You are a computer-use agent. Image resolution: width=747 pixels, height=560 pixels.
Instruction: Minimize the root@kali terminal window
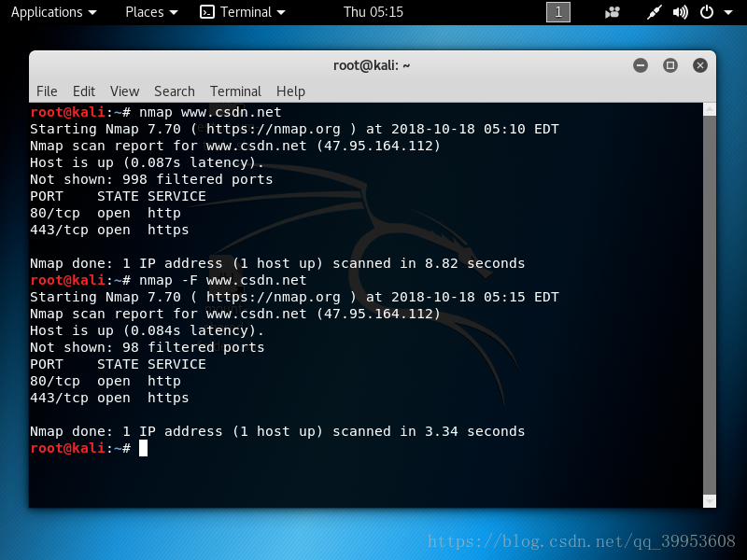(641, 65)
